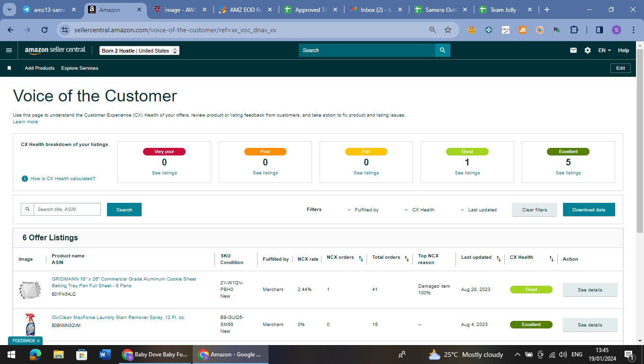Click the Edit button

click(620, 68)
